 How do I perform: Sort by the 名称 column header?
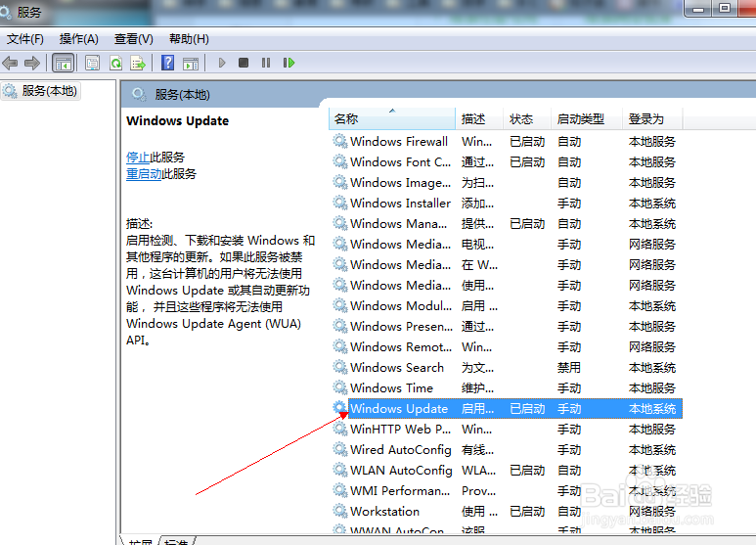click(x=392, y=118)
